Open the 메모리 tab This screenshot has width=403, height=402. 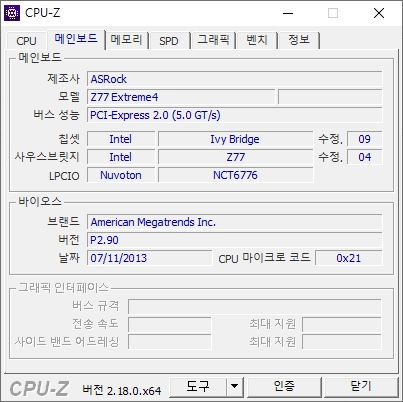point(126,40)
